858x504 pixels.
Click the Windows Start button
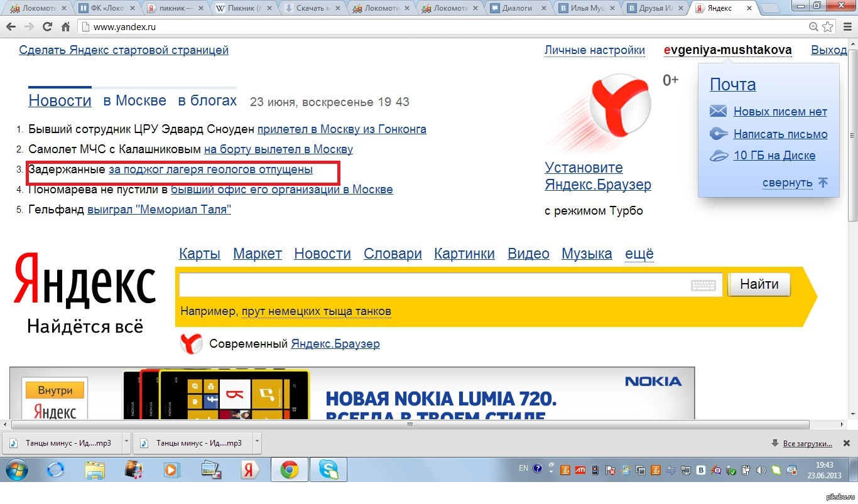17,469
